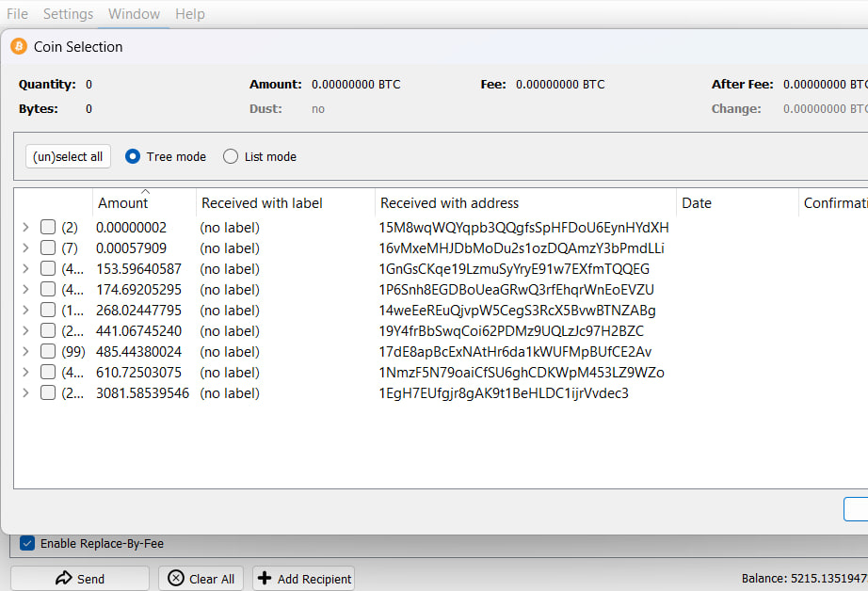The width and height of the screenshot is (868, 591).
Task: Expand the 441.06745240 tree row
Action: 25,330
